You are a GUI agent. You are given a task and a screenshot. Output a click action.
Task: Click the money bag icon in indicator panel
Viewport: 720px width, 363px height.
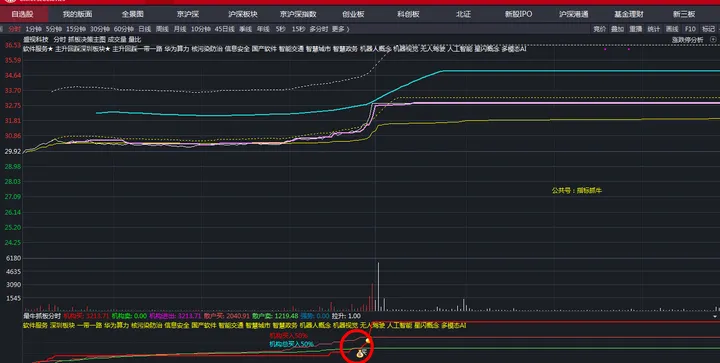tap(361, 353)
